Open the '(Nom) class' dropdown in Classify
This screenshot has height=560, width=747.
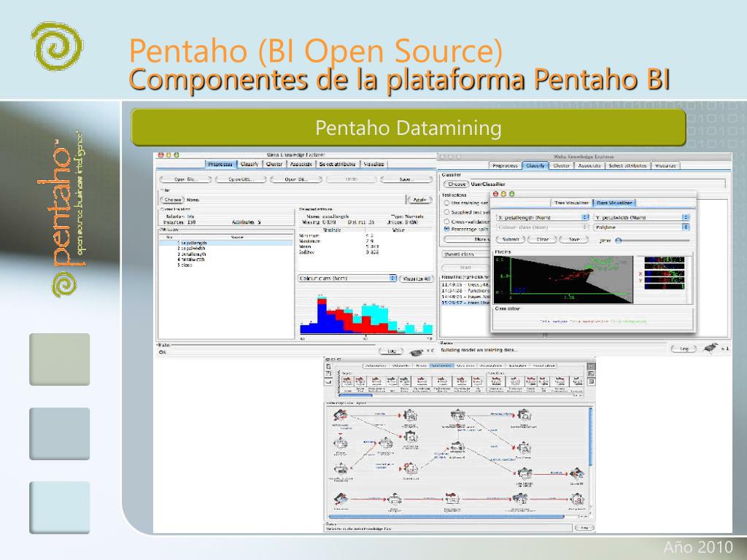coord(465,254)
